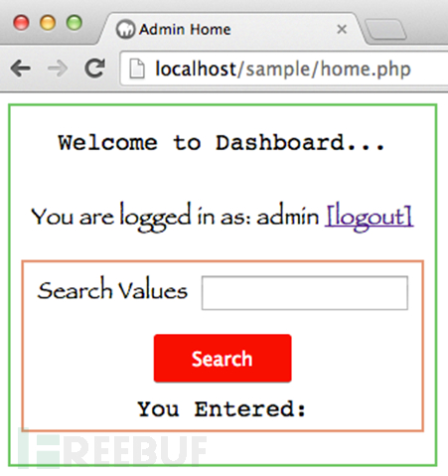
Task: Click the FreeBuf watermark logo
Action: (x=112, y=450)
